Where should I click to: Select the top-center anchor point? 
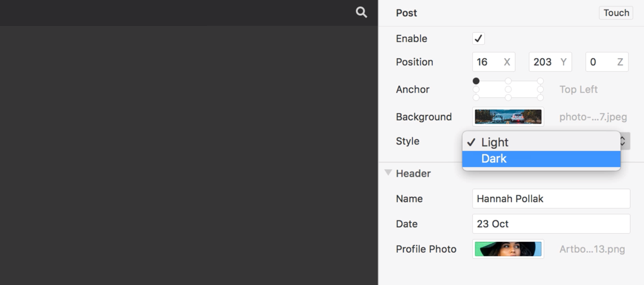(508, 81)
